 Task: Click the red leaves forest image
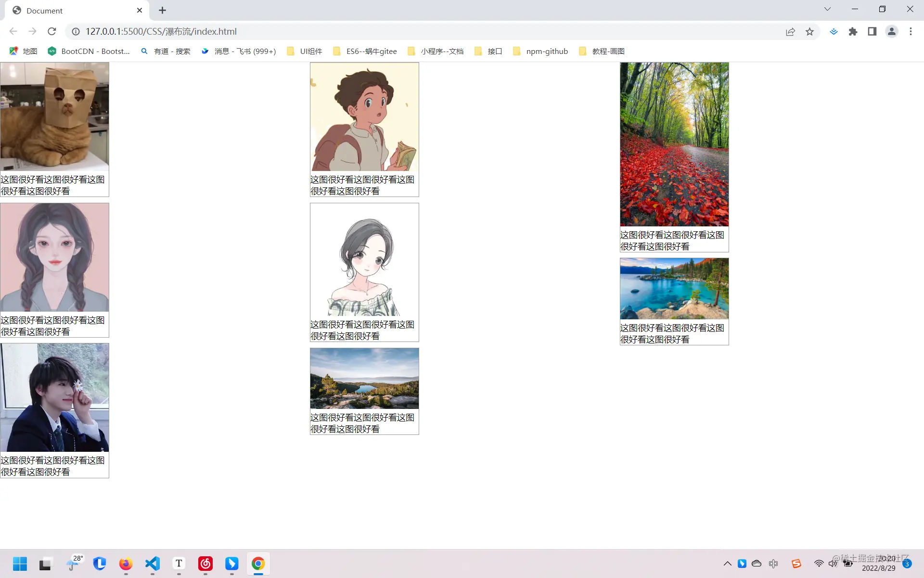click(674, 144)
